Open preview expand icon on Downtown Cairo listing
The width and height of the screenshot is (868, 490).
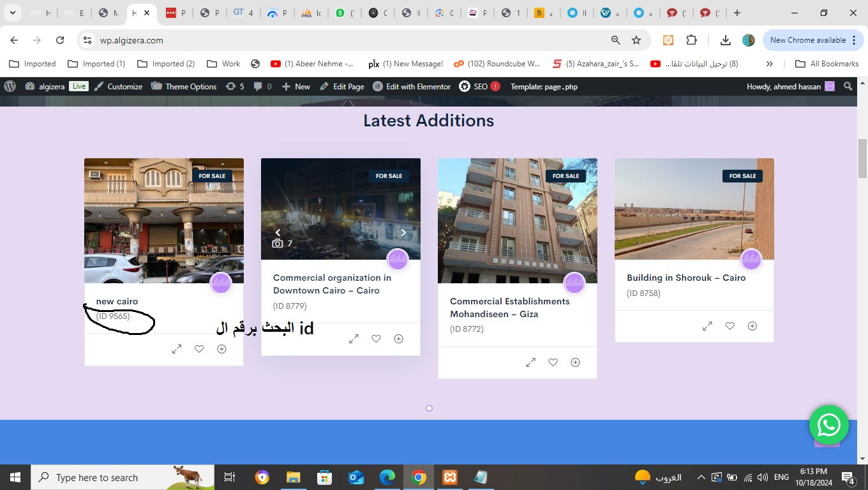point(354,339)
